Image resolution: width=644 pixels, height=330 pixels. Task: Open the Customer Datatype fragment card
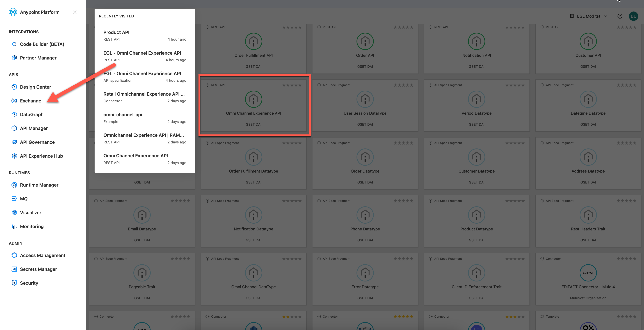pyautogui.click(x=476, y=164)
